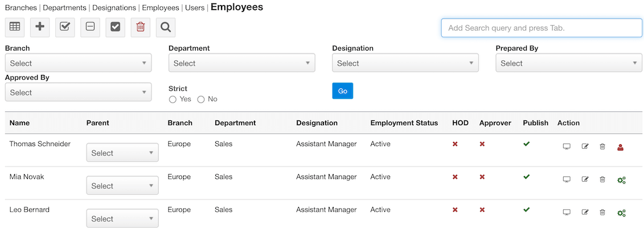Click the magnifier search toolbar icon

pos(166,27)
